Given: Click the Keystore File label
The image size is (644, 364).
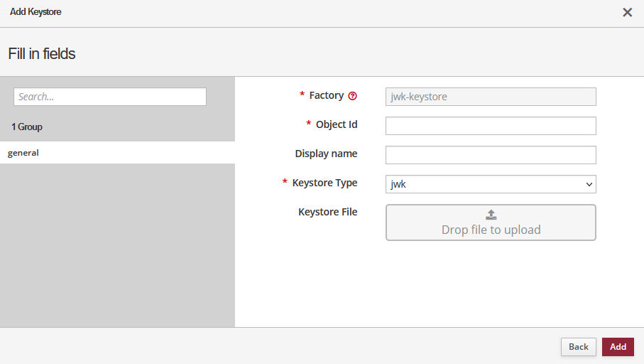Looking at the screenshot, I should click(x=327, y=212).
